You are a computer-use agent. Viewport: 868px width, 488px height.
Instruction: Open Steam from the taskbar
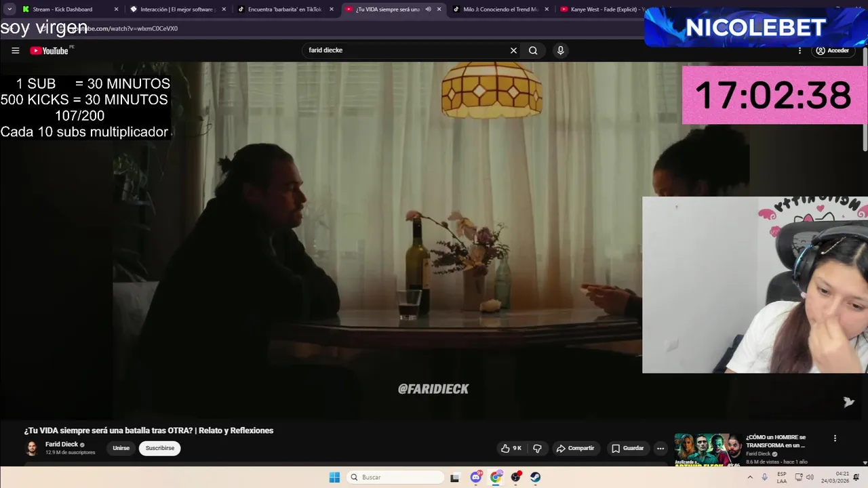[x=535, y=477]
